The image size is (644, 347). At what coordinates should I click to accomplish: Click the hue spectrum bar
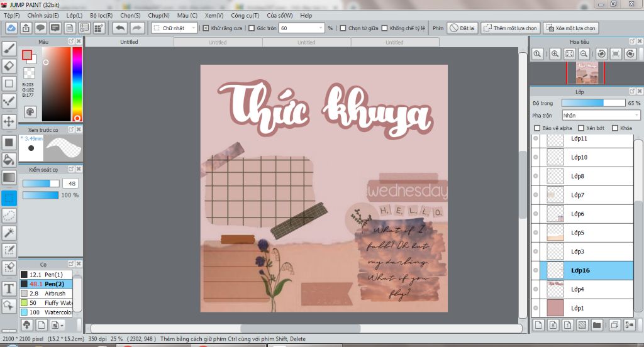pos(77,84)
